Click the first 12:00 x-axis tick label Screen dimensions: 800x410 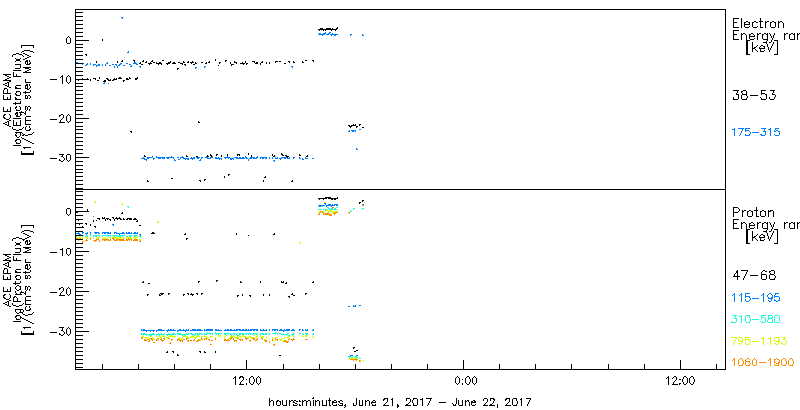(247, 380)
